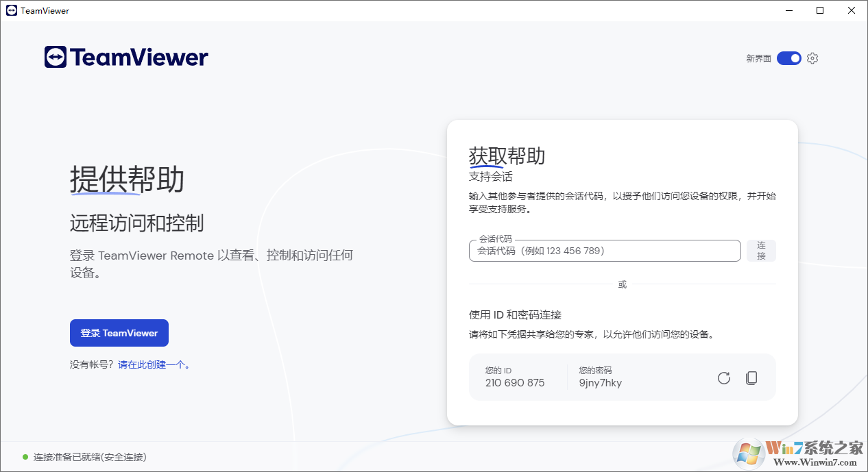Close the TeamViewer window
This screenshot has height=472, width=868.
coord(851,10)
